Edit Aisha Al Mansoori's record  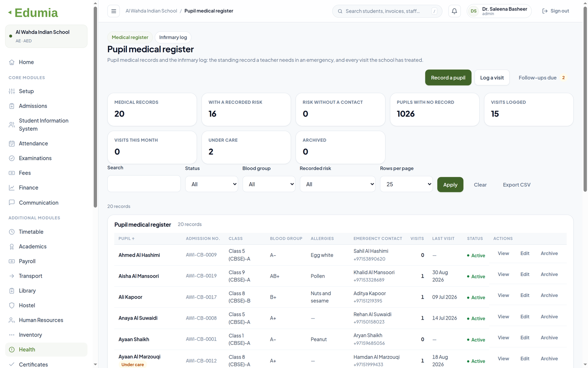pyautogui.click(x=525, y=275)
